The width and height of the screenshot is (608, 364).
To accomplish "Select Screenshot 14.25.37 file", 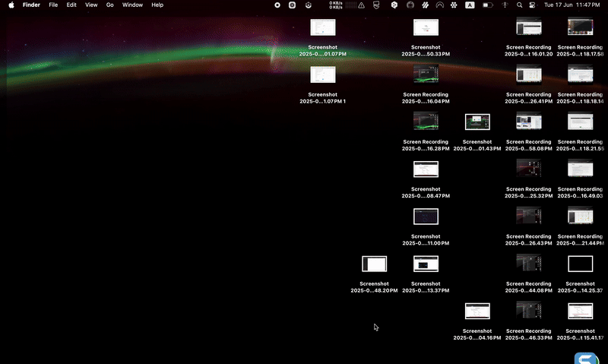I will (581, 274).
